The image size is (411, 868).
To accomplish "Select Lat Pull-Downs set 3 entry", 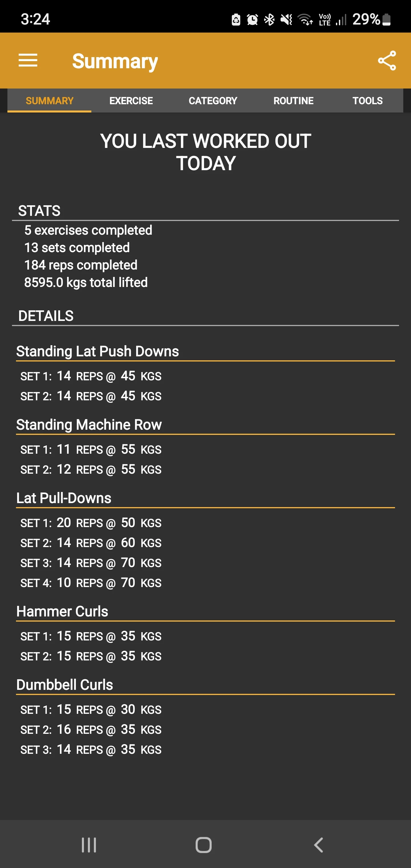I will [91, 563].
